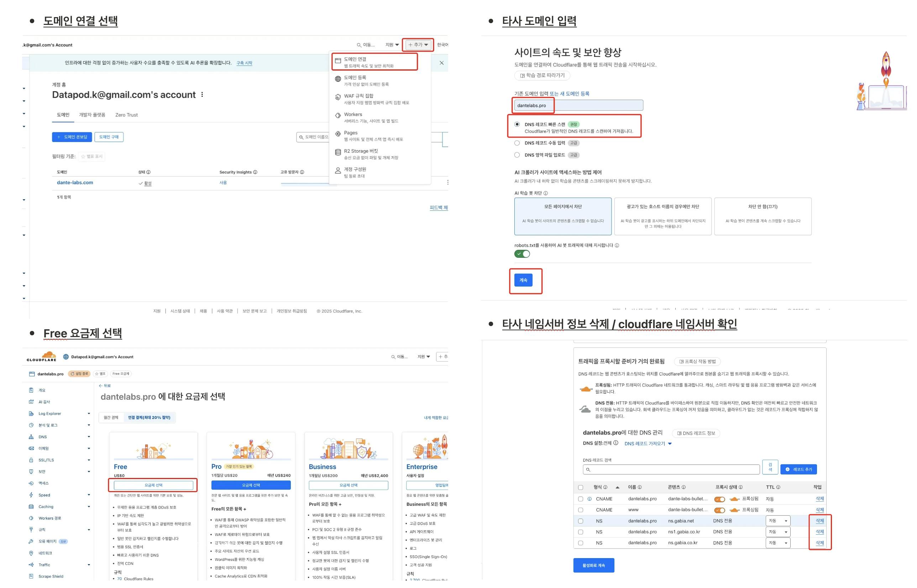Click the DNS icon in sidebar
The height and width of the screenshot is (588, 917).
pos(31,437)
